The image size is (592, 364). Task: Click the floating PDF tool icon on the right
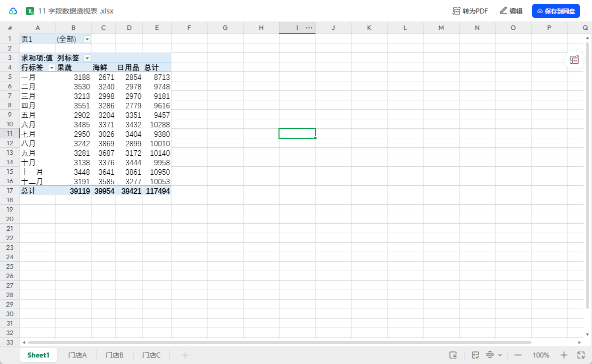574,60
